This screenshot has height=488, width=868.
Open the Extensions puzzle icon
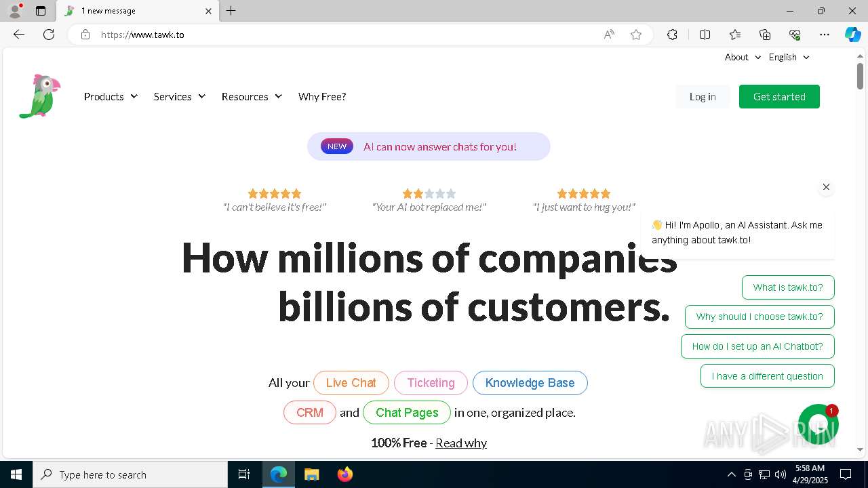coord(672,35)
